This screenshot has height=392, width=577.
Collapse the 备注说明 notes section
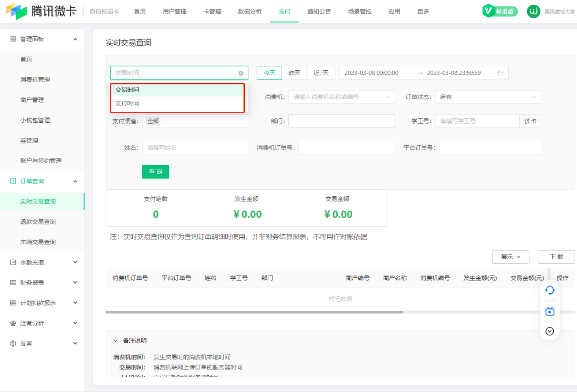115,341
